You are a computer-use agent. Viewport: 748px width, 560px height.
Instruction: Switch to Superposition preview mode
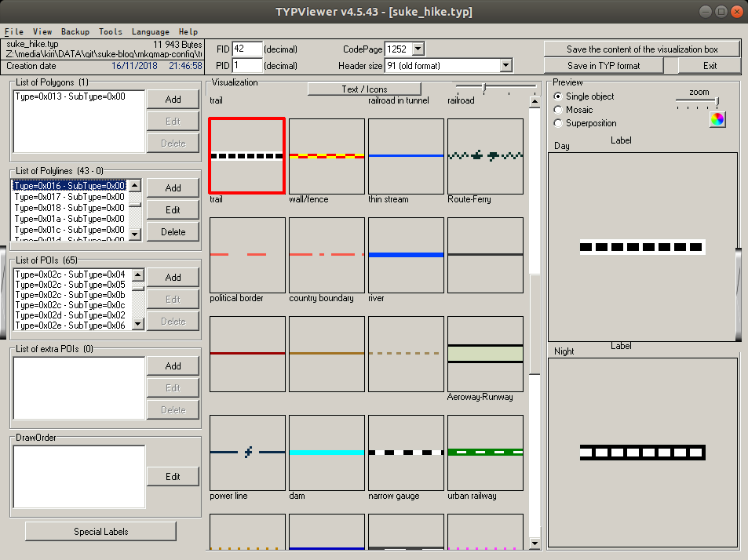coord(559,123)
